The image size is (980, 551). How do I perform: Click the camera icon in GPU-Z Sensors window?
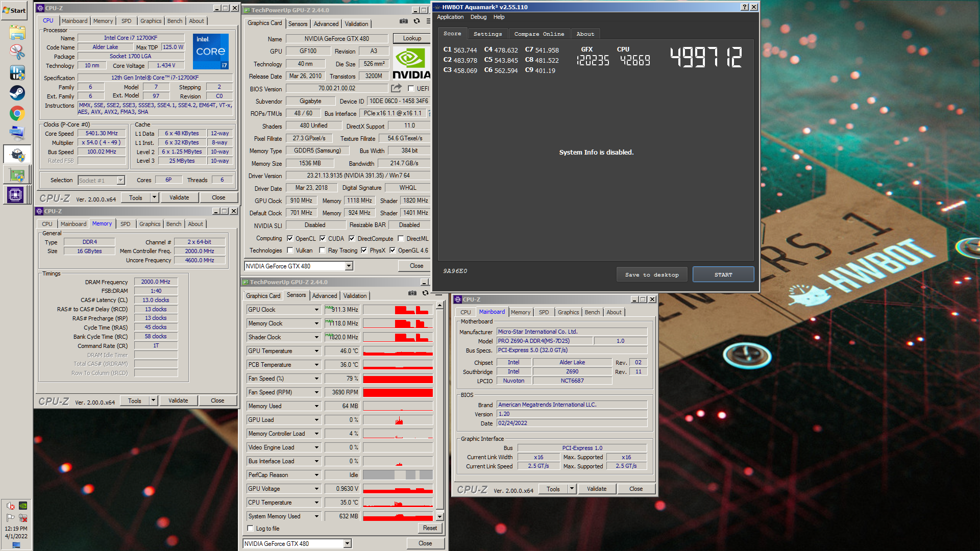(412, 293)
